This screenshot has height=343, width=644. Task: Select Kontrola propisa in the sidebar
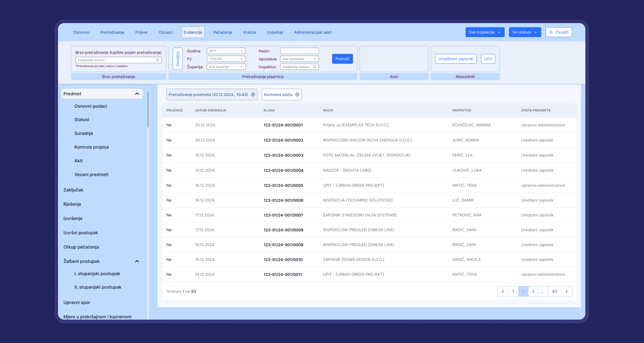click(91, 147)
